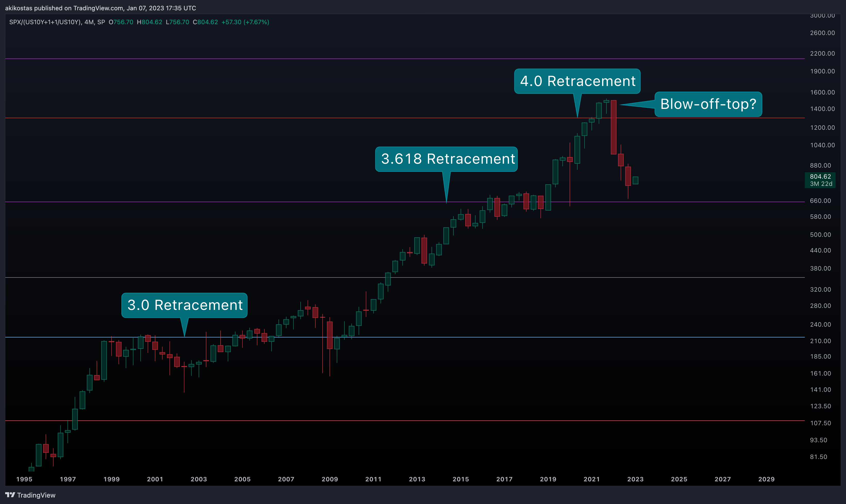Click the 240.00 price axis label
The width and height of the screenshot is (846, 504).
coord(820,325)
